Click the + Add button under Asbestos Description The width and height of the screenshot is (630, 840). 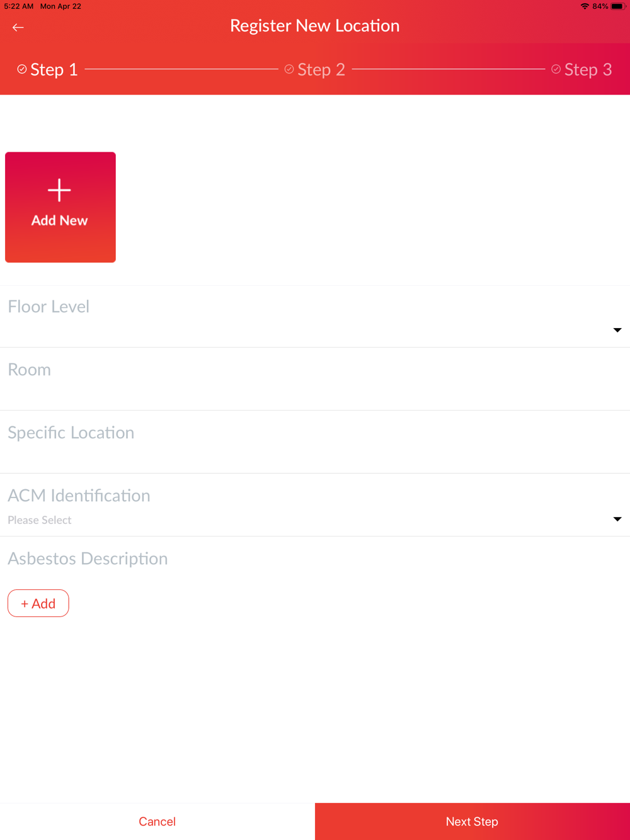pyautogui.click(x=38, y=603)
